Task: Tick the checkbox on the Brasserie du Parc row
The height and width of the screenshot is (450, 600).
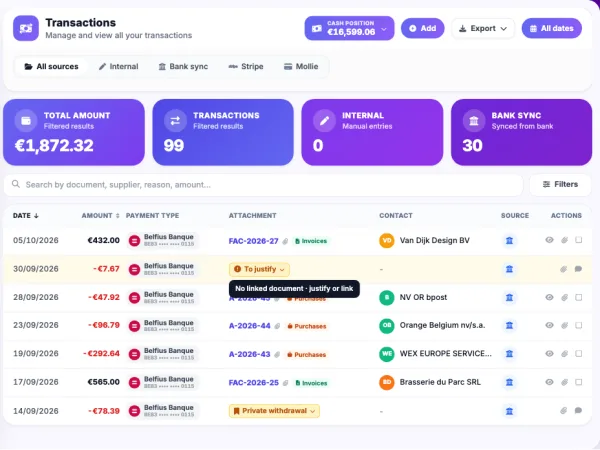Action: (x=579, y=382)
